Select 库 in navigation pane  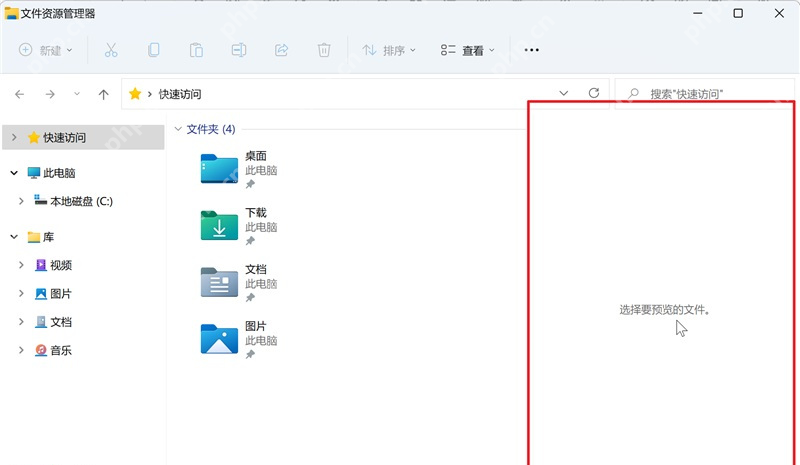point(41,237)
